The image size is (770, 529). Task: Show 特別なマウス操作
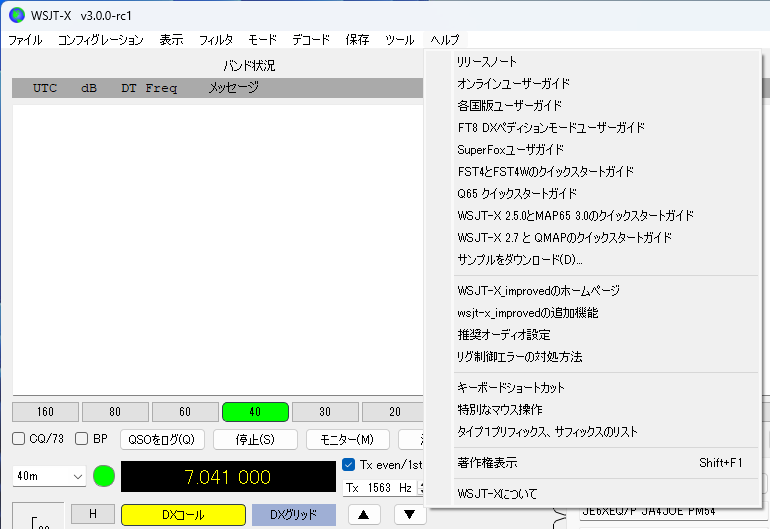tap(593, 410)
